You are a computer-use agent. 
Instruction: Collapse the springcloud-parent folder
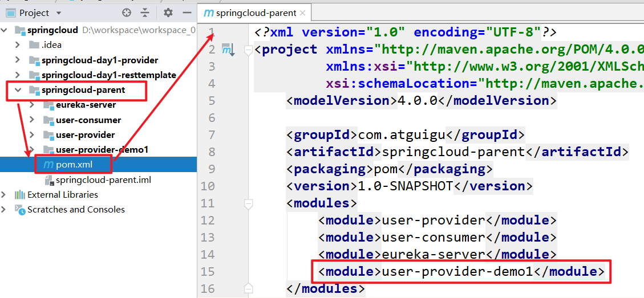[18, 90]
